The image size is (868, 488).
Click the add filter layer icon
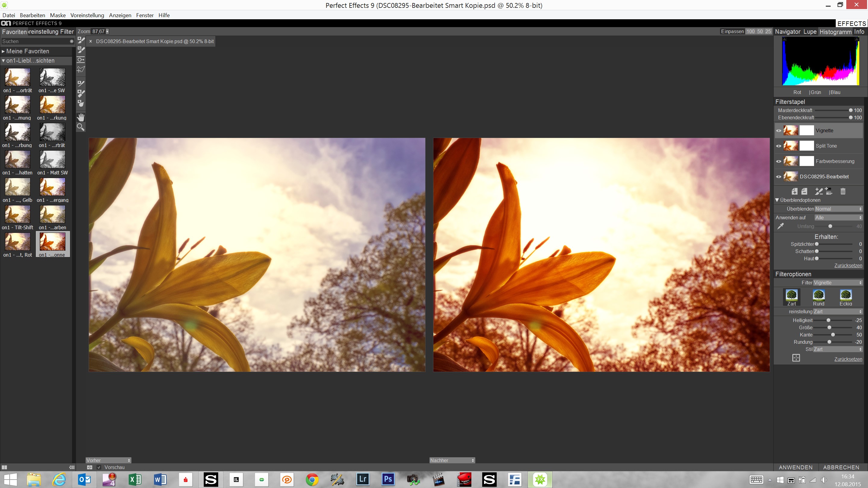tap(794, 191)
